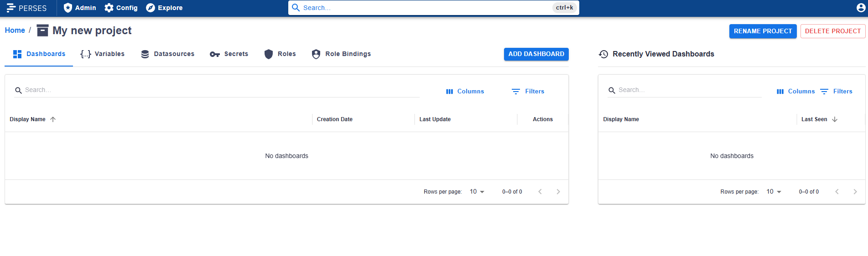
Task: Open the Roles tab
Action: (280, 54)
